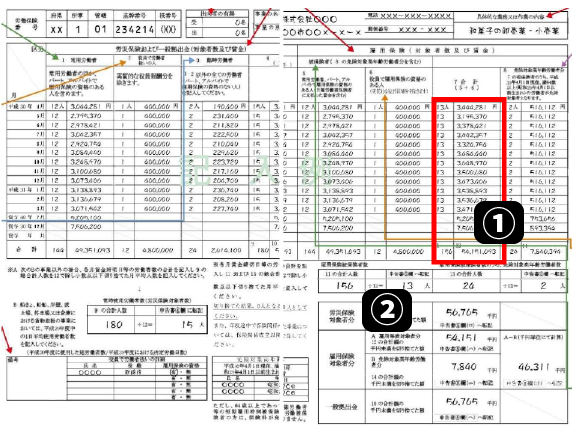Click the purple arrow at the top right table edge

tap(569, 60)
